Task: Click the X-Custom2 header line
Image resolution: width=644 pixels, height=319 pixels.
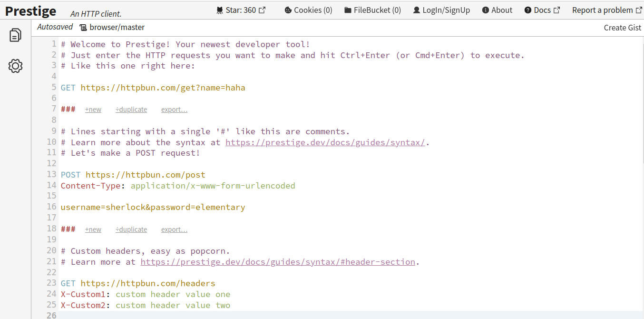Action: (x=146, y=306)
